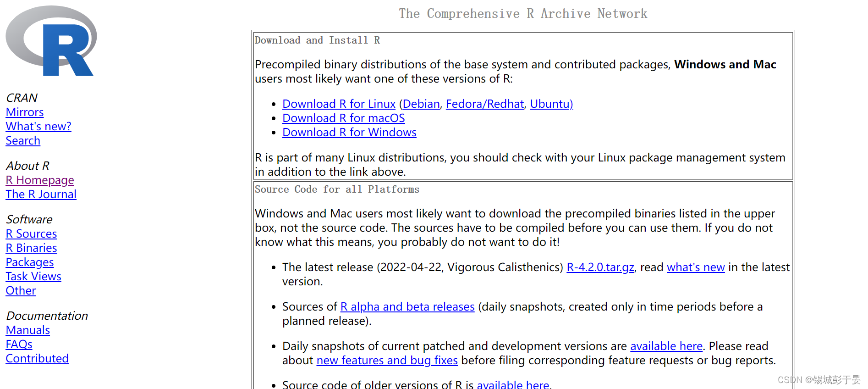Viewport: 868px width, 389px height.
Task: Open the Other software link
Action: [21, 291]
